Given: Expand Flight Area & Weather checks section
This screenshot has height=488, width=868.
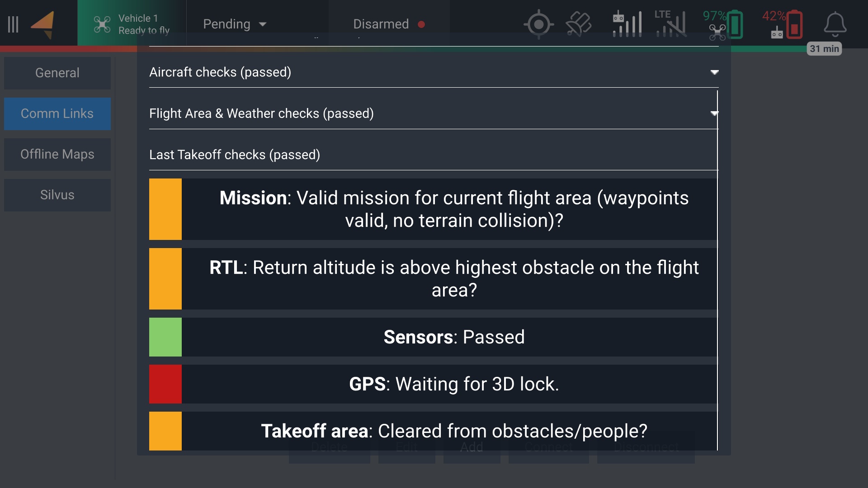Looking at the screenshot, I should (433, 113).
